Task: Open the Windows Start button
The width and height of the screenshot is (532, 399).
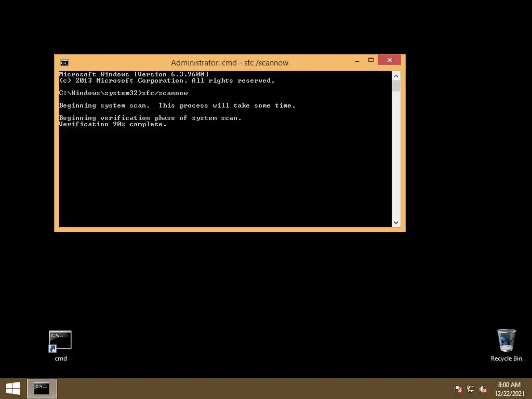Action: coord(13,389)
